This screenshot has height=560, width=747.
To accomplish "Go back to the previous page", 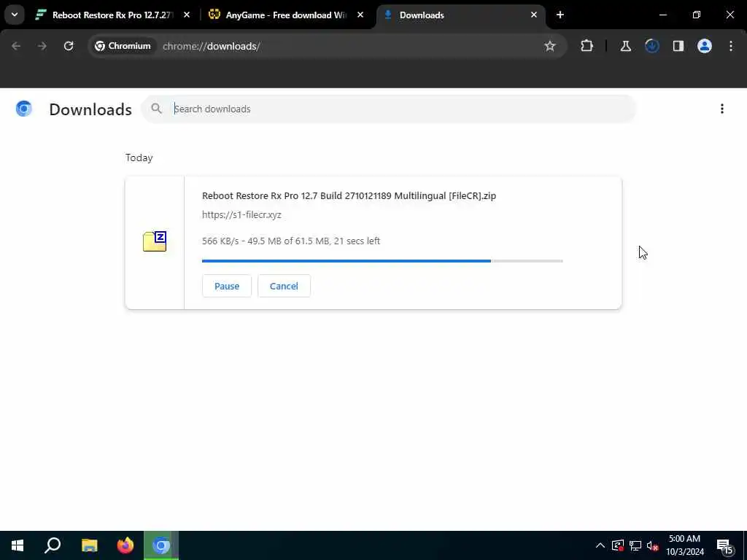I will tap(16, 46).
